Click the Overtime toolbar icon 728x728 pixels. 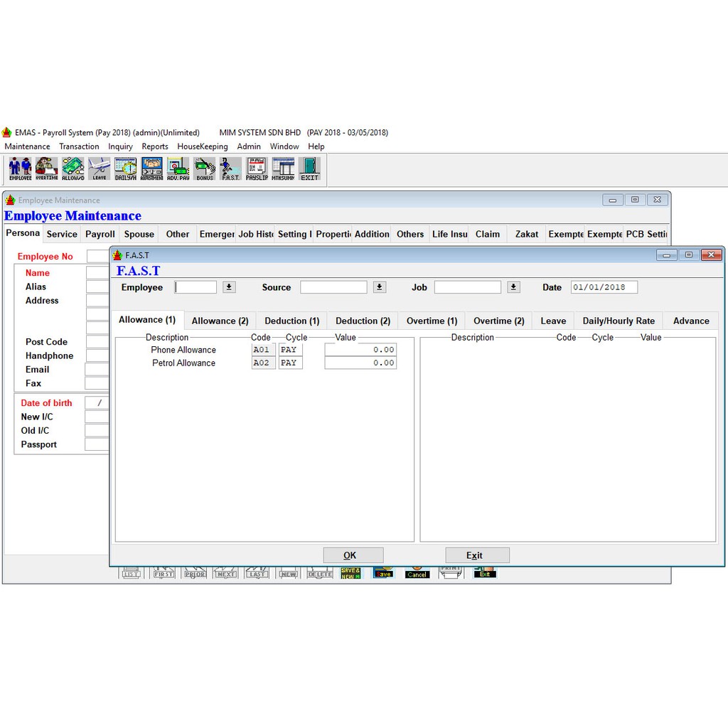click(x=46, y=168)
